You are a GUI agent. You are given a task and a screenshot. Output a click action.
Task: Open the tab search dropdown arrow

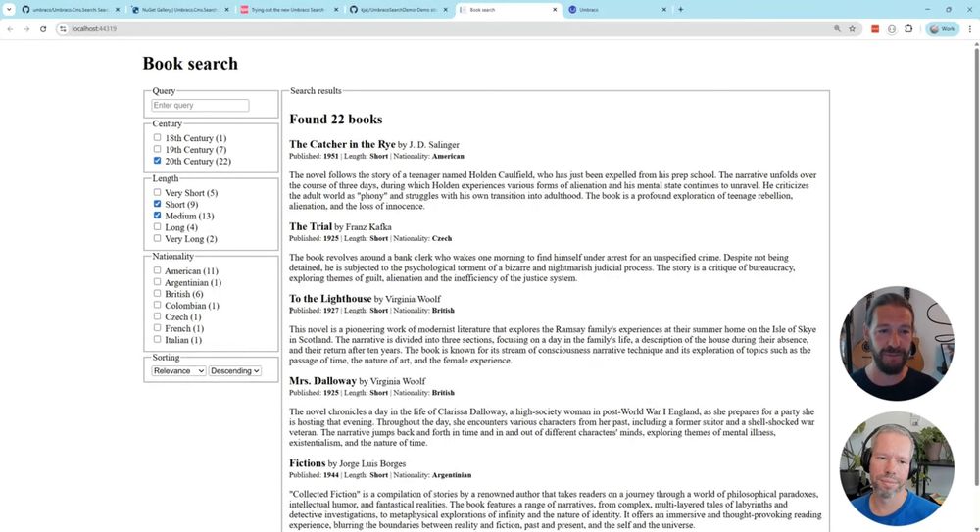(x=9, y=10)
